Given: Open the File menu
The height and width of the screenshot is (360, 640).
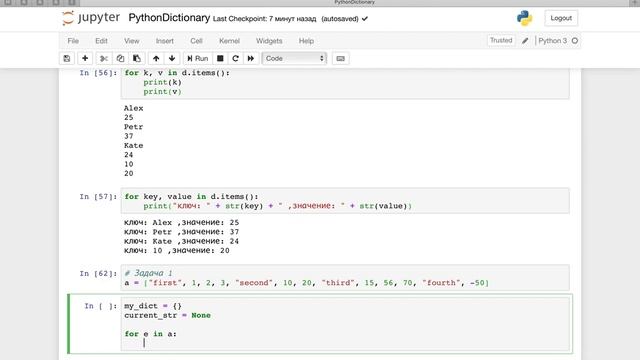Looking at the screenshot, I should [x=73, y=41].
